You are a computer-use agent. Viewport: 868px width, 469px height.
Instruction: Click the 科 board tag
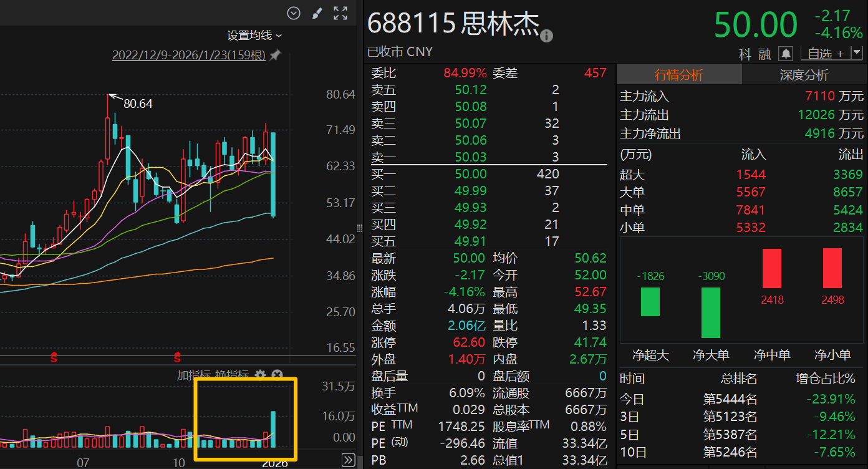[x=745, y=54]
